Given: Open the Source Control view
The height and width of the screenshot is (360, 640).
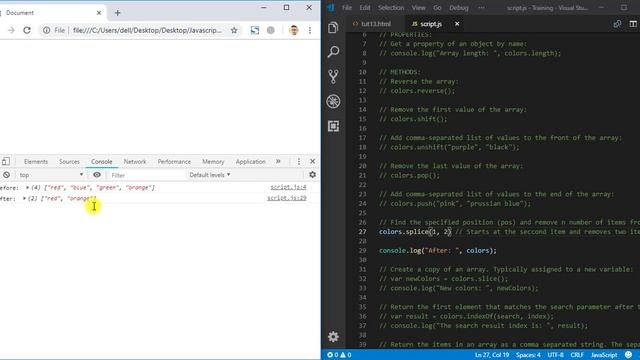Looking at the screenshot, I should click(x=333, y=76).
